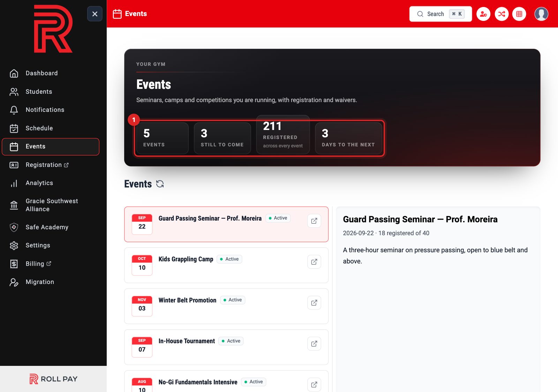
Task: Click the Registration ID card icon
Action: [x=14, y=165]
